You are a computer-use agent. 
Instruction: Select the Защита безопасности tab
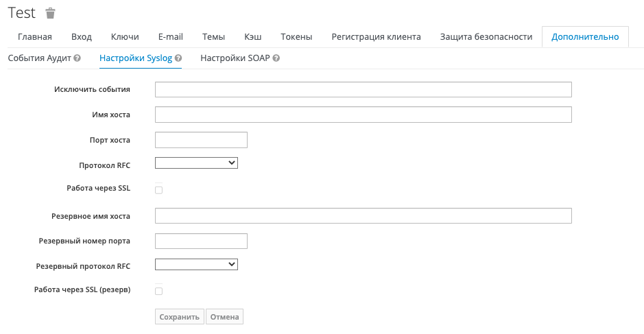486,37
